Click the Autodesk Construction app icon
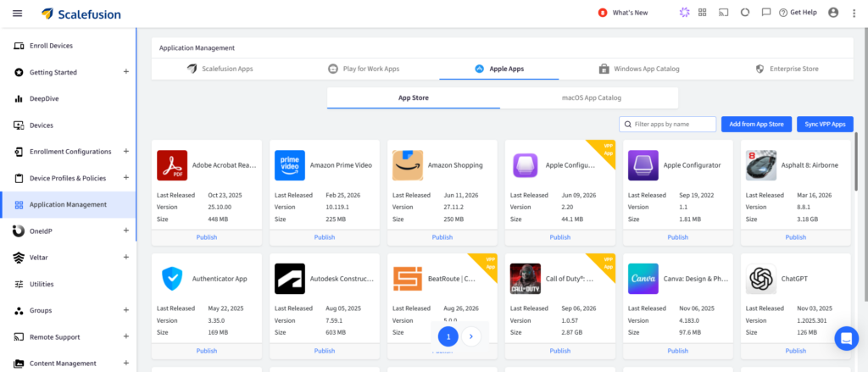This screenshot has width=868, height=372. [290, 279]
